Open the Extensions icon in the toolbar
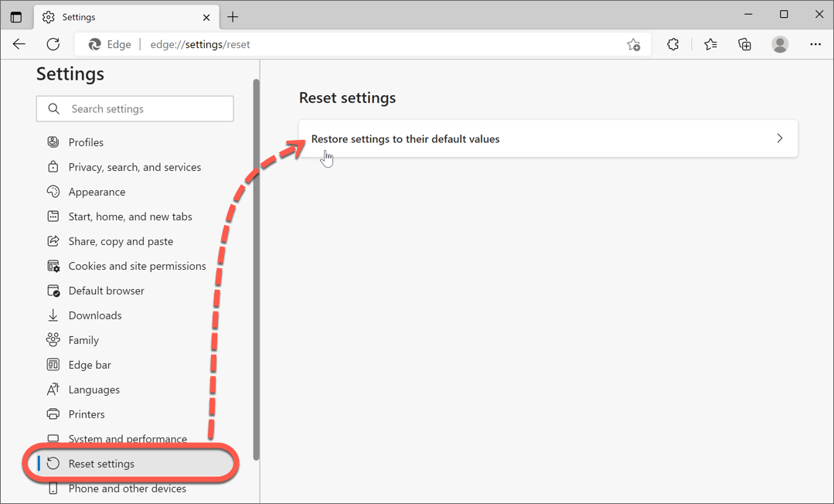Image resolution: width=834 pixels, height=504 pixels. (x=672, y=44)
